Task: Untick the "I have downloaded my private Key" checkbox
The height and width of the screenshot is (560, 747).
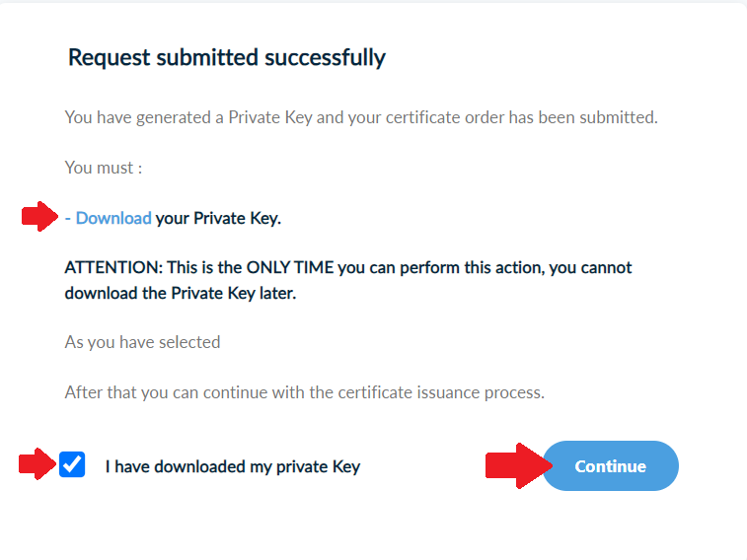Action: 72,464
